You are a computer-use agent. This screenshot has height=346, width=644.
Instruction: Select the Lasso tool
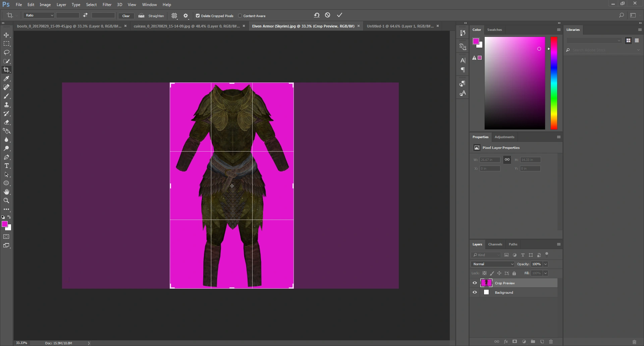click(6, 53)
